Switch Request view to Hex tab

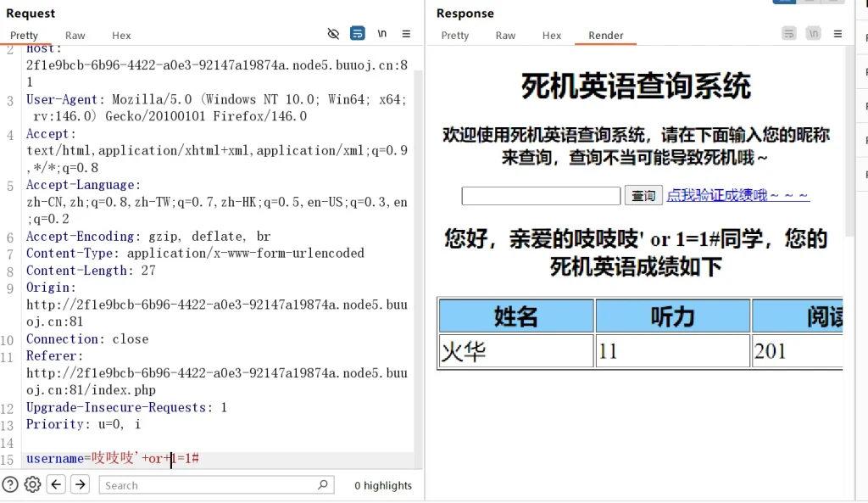click(x=121, y=36)
